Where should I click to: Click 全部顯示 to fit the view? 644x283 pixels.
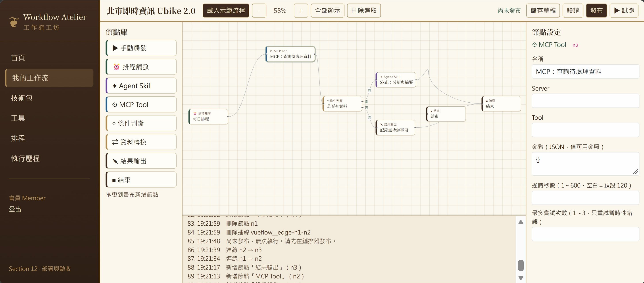click(327, 10)
